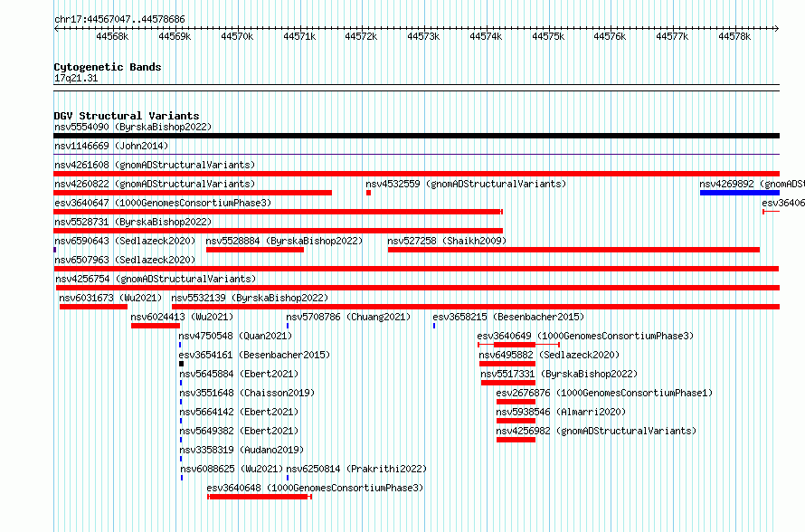Select the black square under esv3654161

(181, 364)
